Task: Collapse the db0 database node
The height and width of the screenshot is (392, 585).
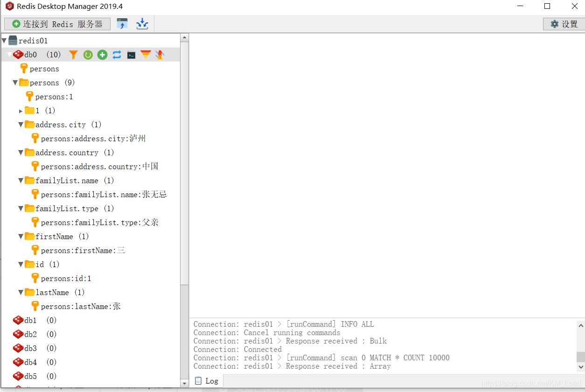Action: (x=9, y=55)
